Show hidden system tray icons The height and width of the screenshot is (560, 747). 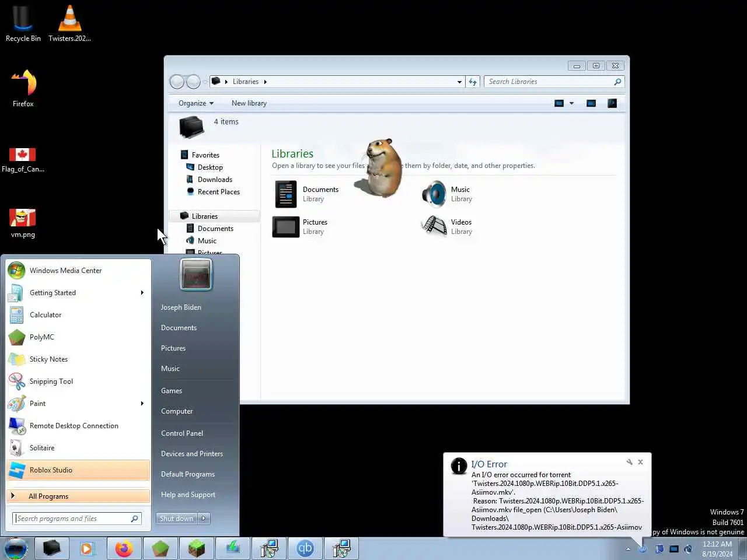coord(628,549)
